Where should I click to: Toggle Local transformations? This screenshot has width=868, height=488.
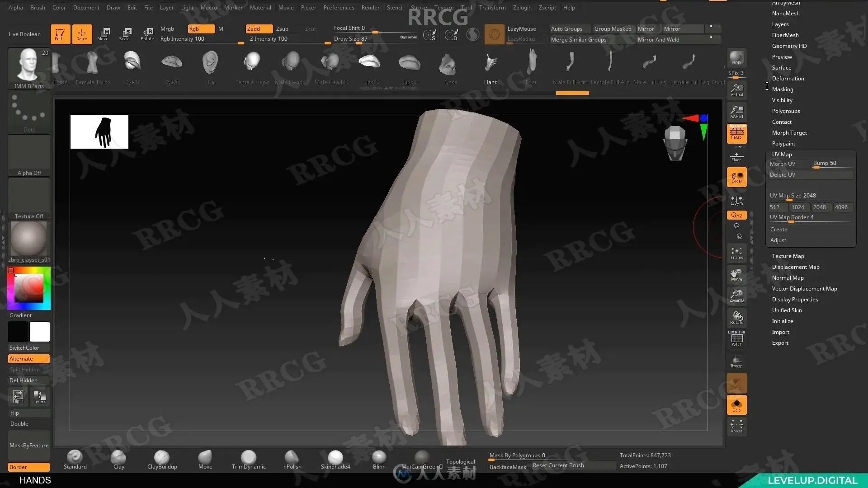[x=736, y=177]
